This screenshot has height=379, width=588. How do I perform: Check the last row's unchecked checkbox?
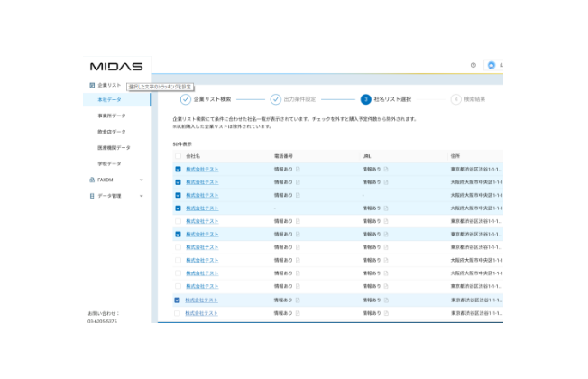[x=178, y=313]
